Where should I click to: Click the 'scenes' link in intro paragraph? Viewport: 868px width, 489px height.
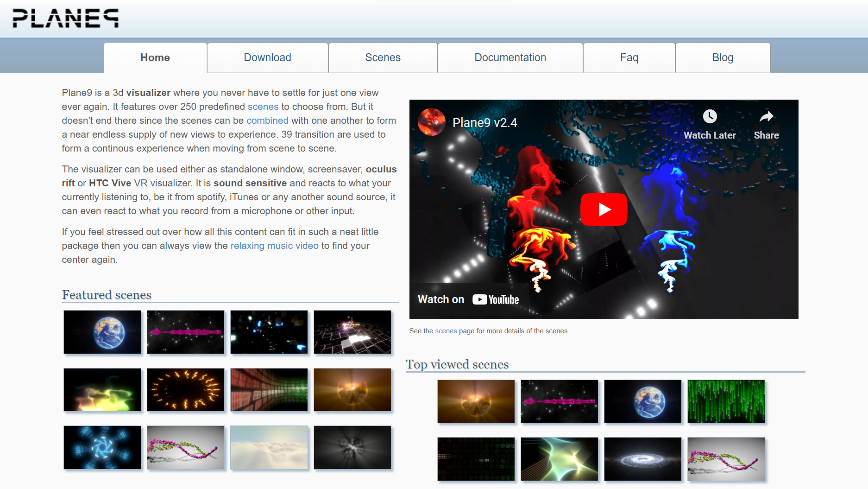[263, 107]
